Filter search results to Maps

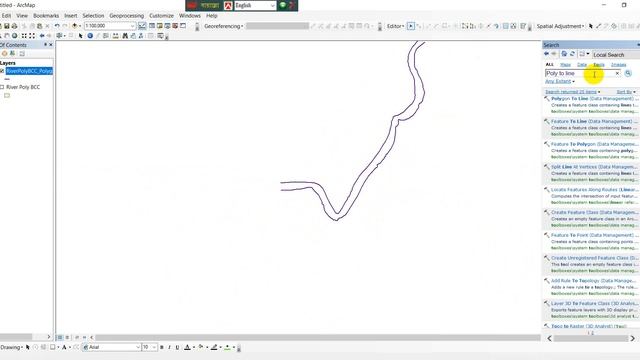(565, 64)
